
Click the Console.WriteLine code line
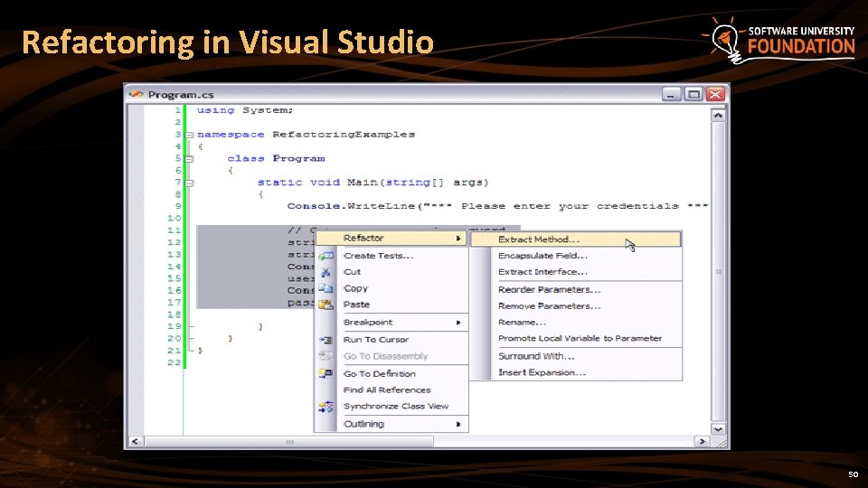[497, 206]
